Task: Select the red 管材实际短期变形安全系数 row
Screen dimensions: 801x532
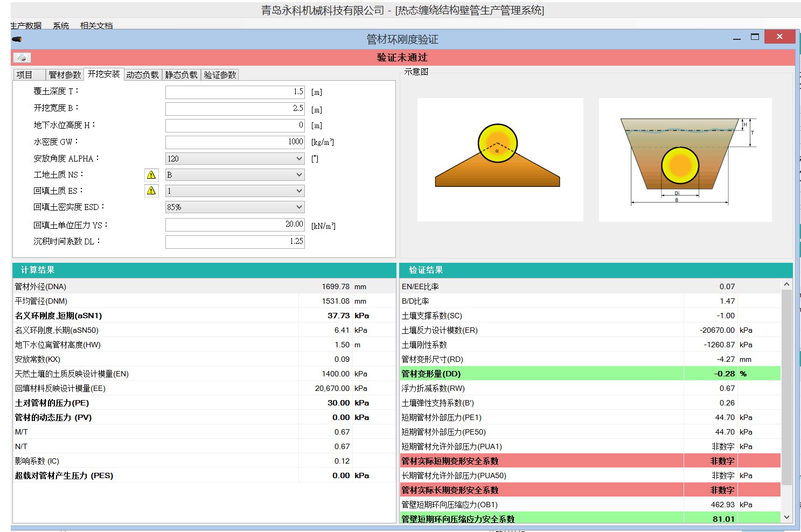Action: (x=590, y=461)
